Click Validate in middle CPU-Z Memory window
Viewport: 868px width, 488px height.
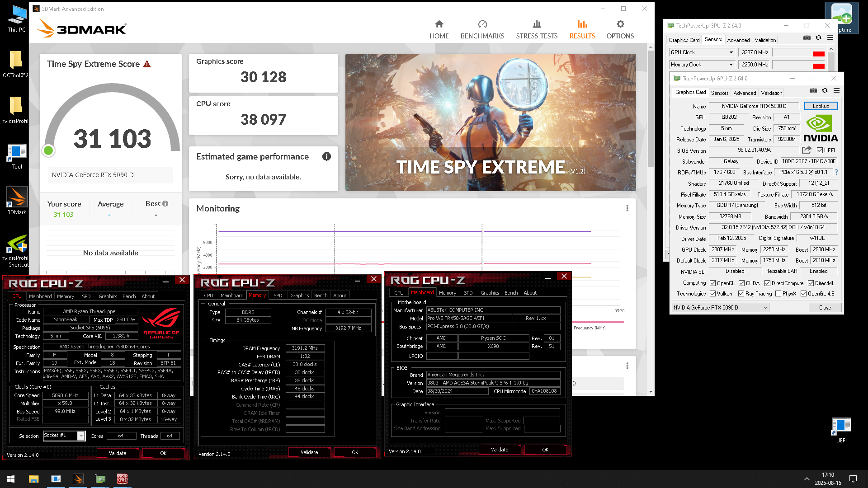309,452
